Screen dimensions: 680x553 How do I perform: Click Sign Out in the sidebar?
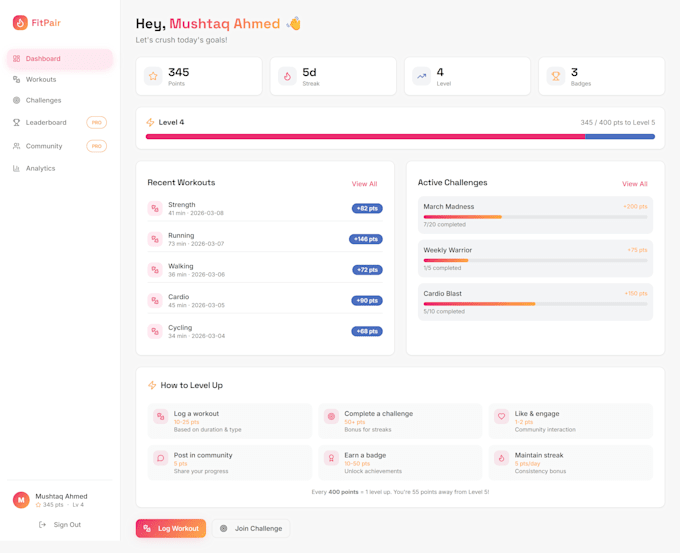tap(60, 525)
